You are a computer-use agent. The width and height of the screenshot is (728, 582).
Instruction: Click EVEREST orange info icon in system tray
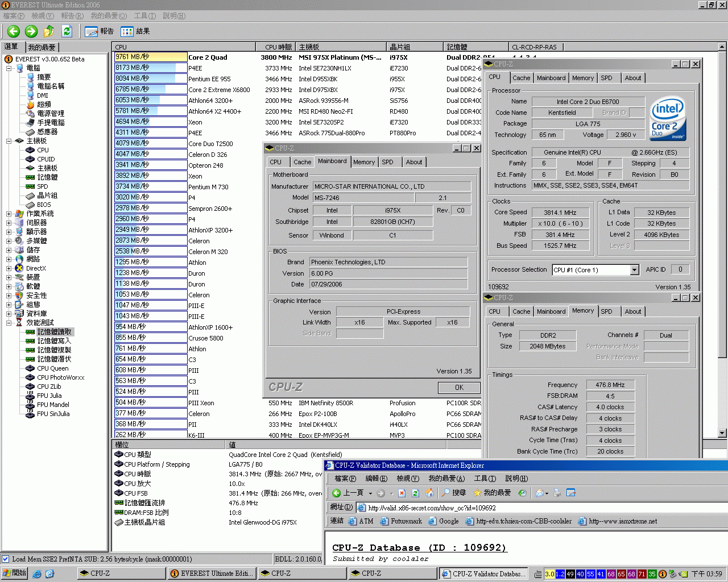click(663, 574)
